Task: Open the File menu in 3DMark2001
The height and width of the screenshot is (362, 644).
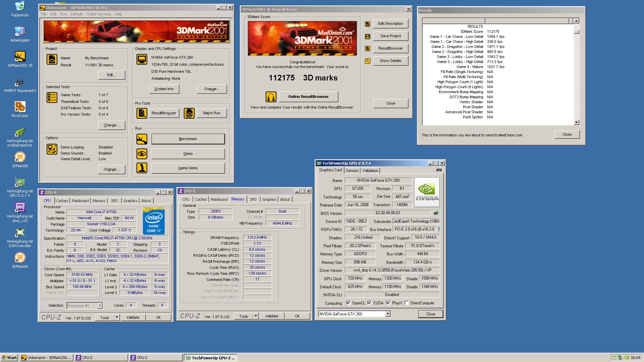Action: [44, 14]
